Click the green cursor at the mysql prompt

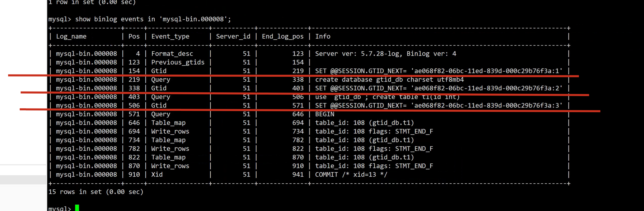pos(77,208)
